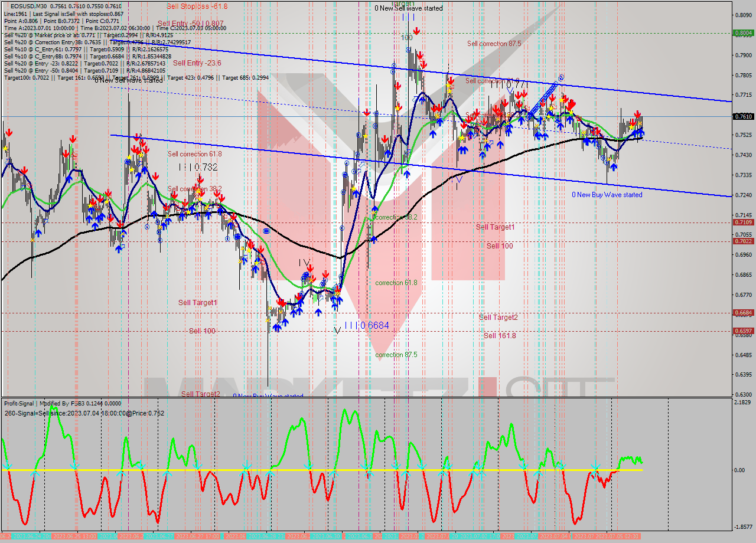Select the 0.6960 price scale value

742,255
